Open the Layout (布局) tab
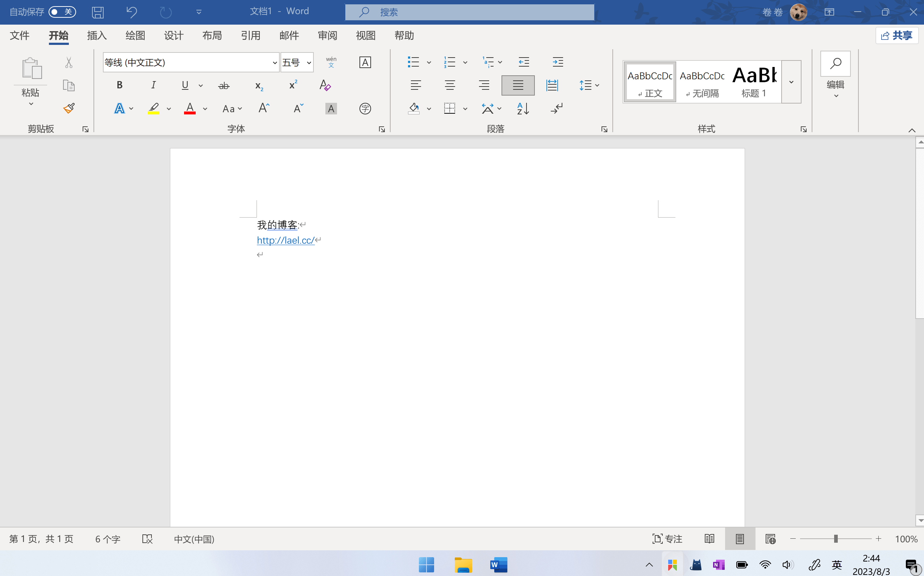 [x=212, y=35]
